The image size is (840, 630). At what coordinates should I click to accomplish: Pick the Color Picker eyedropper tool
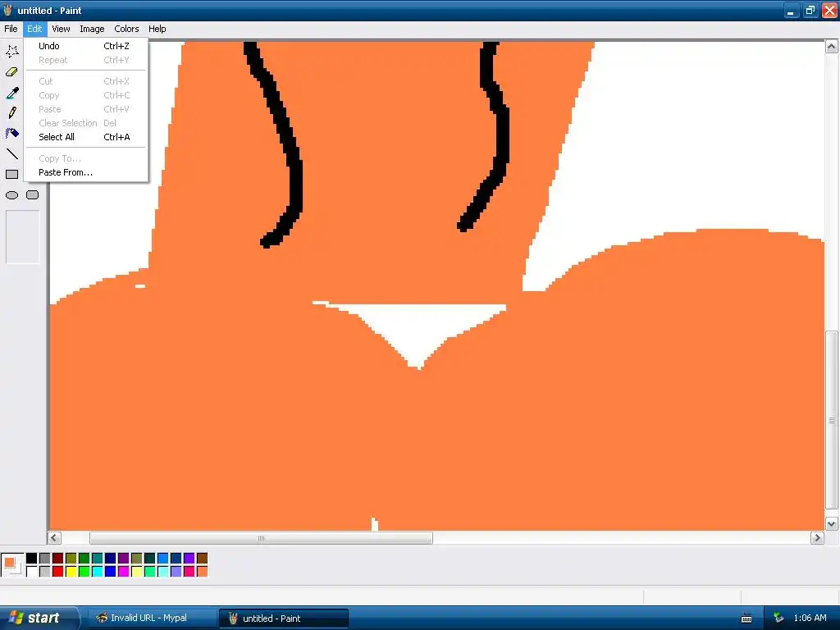(x=12, y=93)
